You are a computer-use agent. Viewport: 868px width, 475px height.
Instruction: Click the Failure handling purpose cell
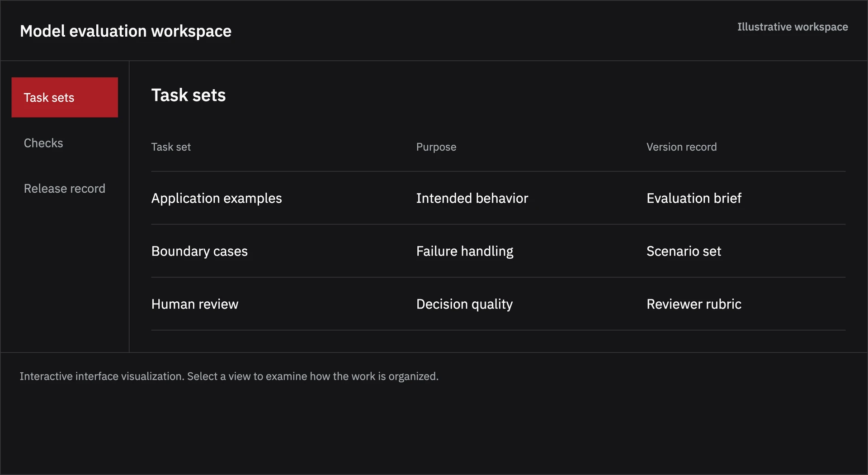pos(465,251)
